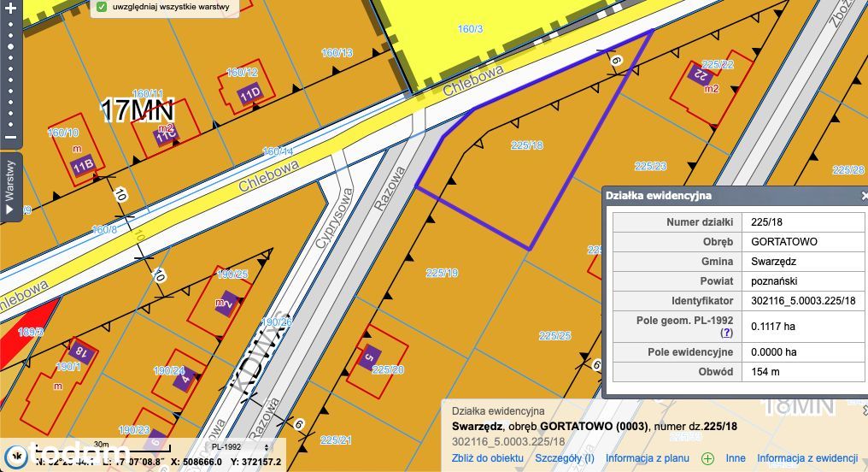Click parcel label 190/25 on map
This screenshot has width=868, height=472.
click(232, 274)
